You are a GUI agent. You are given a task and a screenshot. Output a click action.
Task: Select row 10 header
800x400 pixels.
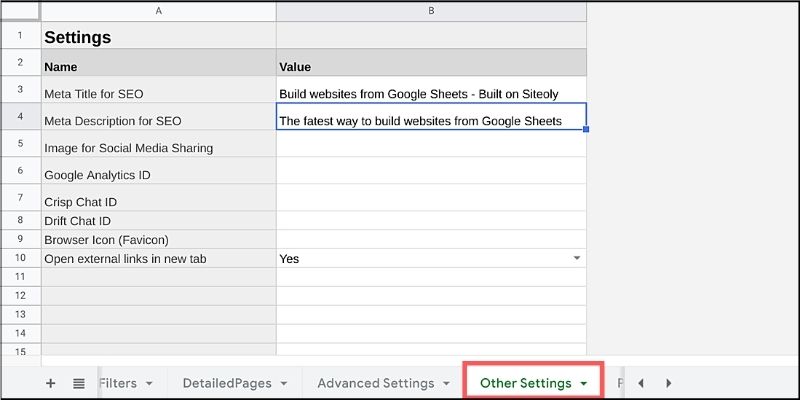click(20, 258)
